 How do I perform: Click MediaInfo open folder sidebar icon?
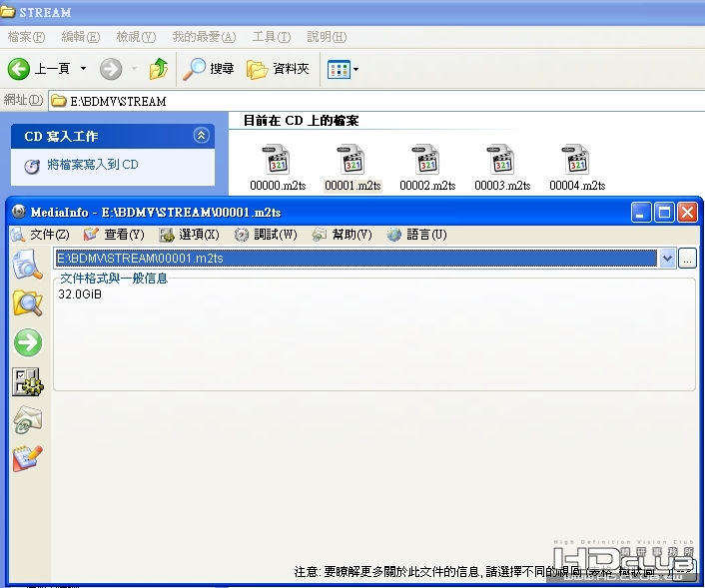27,303
